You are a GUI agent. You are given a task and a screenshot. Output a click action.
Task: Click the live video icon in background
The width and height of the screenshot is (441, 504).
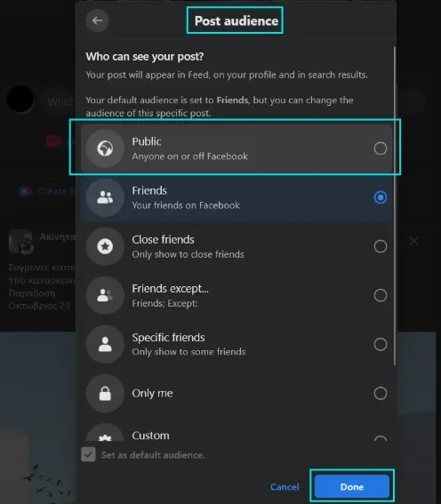pos(53,140)
